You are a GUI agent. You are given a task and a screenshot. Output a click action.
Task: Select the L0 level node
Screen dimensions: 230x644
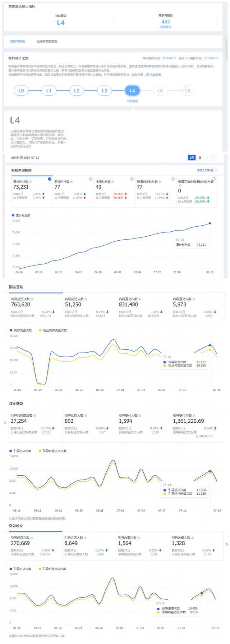tap(21, 91)
